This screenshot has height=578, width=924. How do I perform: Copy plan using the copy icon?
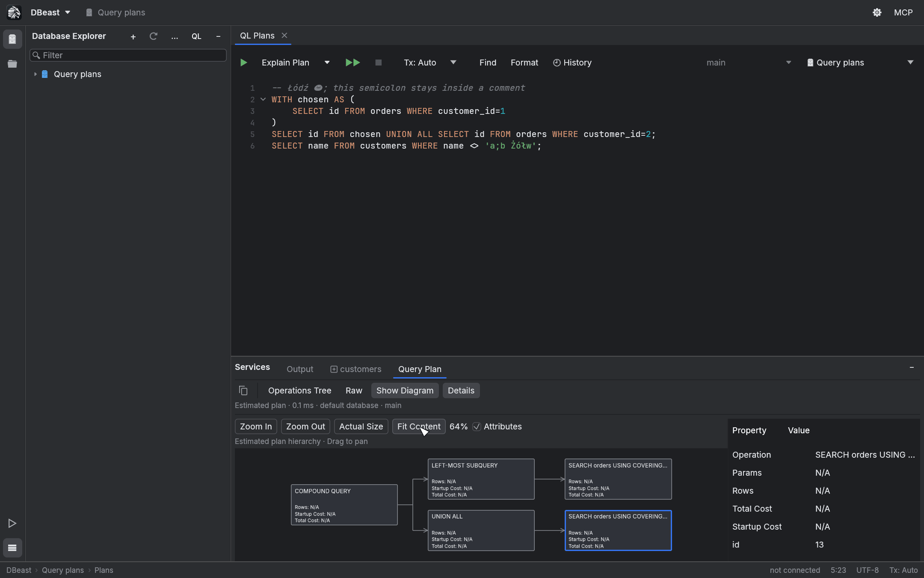(x=243, y=390)
